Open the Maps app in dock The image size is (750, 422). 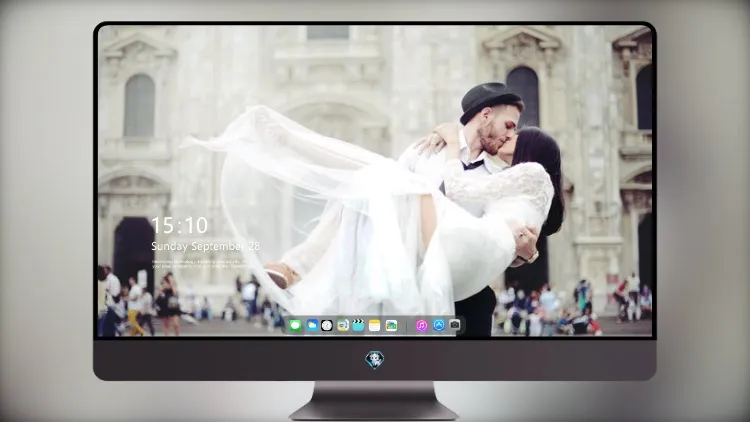coord(342,326)
